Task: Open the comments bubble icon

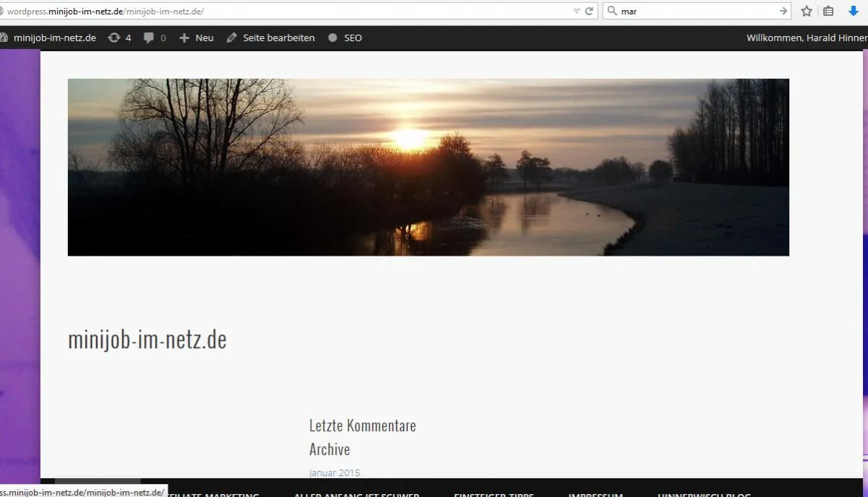Action: tap(149, 38)
